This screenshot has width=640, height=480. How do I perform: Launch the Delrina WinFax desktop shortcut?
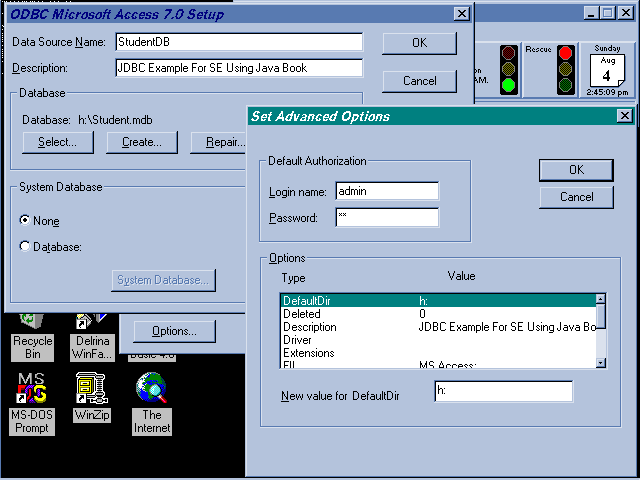click(92, 337)
